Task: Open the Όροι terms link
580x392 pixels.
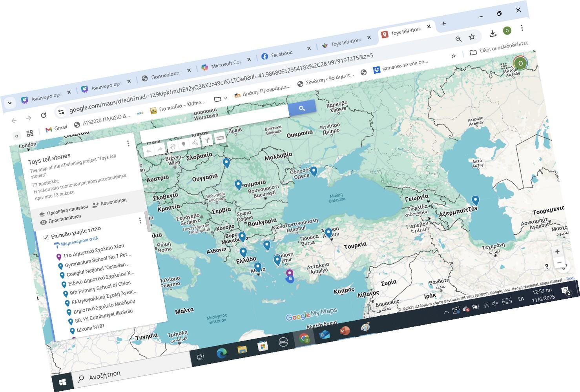Action: pyautogui.click(x=571, y=278)
